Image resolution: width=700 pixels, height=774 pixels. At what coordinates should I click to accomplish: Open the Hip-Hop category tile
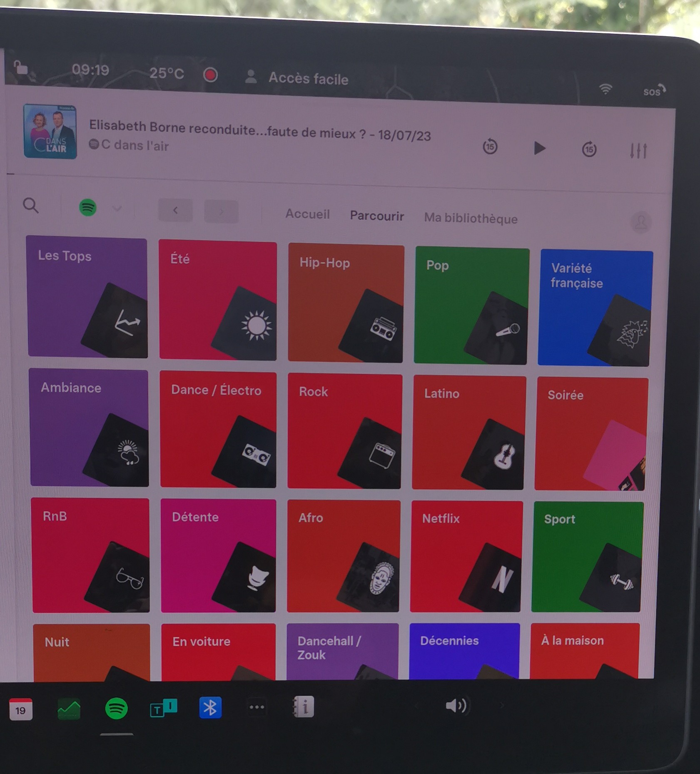346,304
